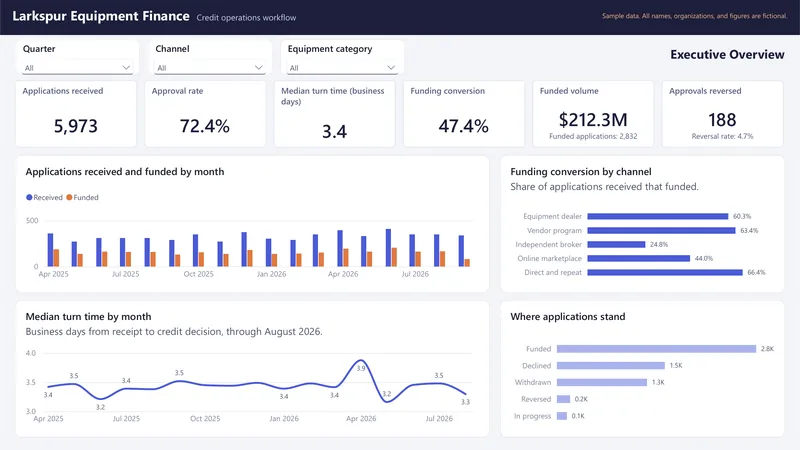Click the Approval rate value 72.4%

205,126
